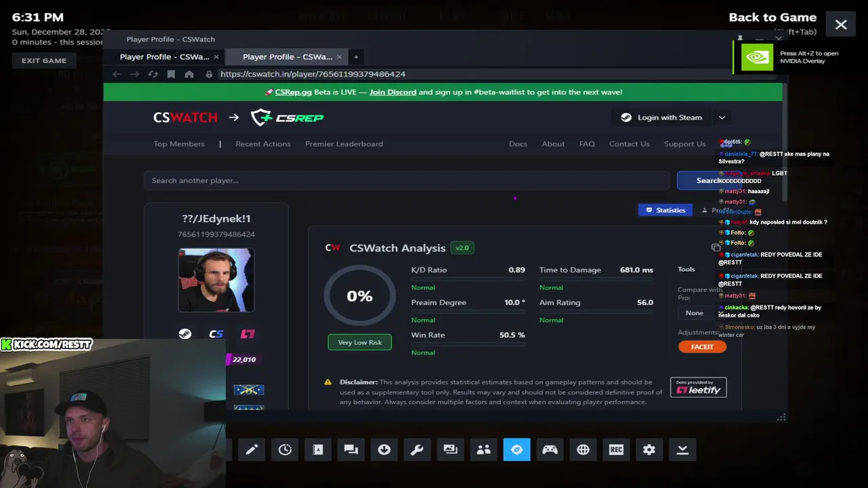The height and width of the screenshot is (488, 868).
Task: Click the browser URL address bar
Action: 312,74
